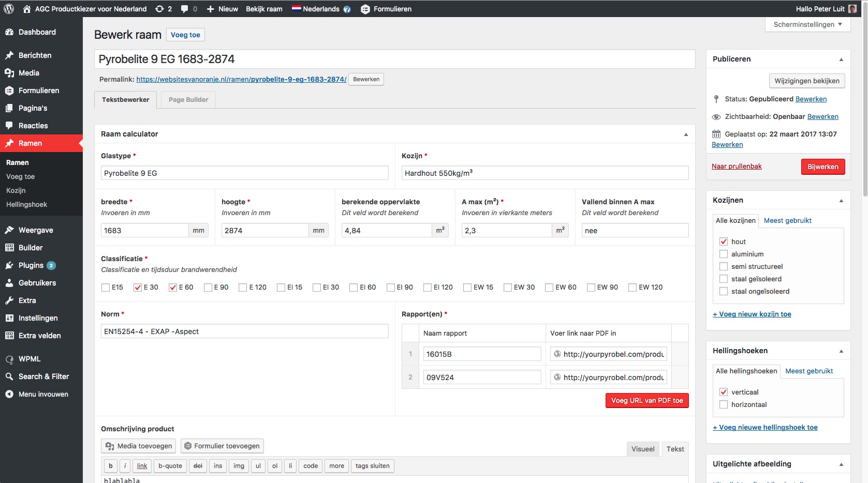Enable the horizontaal hellingshoek checkbox

(724, 404)
